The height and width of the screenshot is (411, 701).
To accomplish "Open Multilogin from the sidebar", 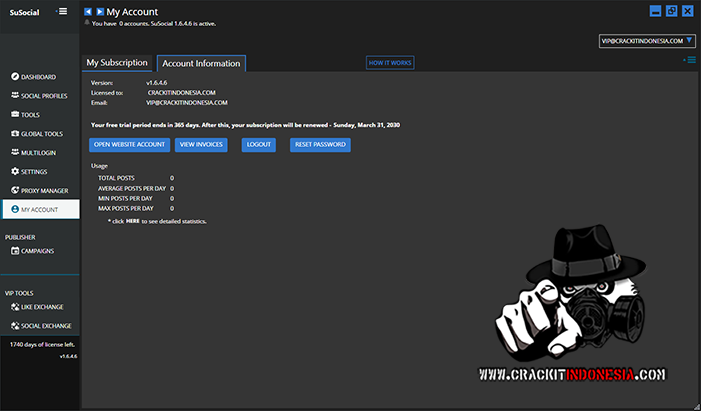I will (x=37, y=153).
